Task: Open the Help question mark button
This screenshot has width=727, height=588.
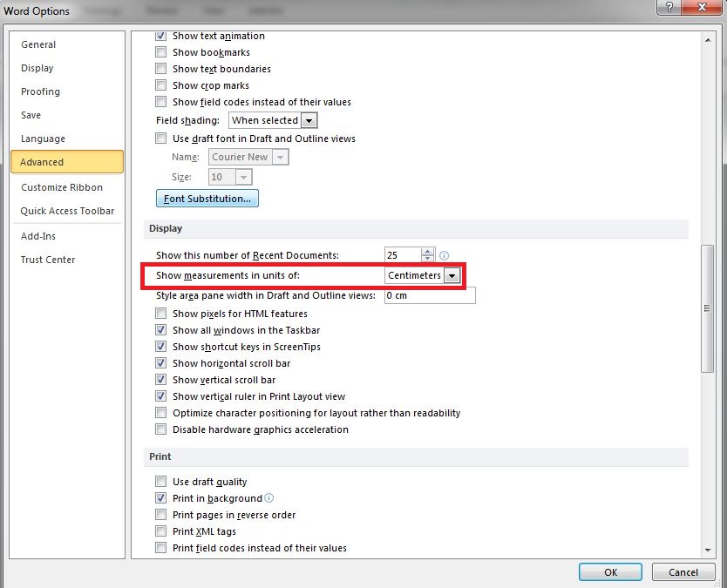Action: tap(670, 8)
